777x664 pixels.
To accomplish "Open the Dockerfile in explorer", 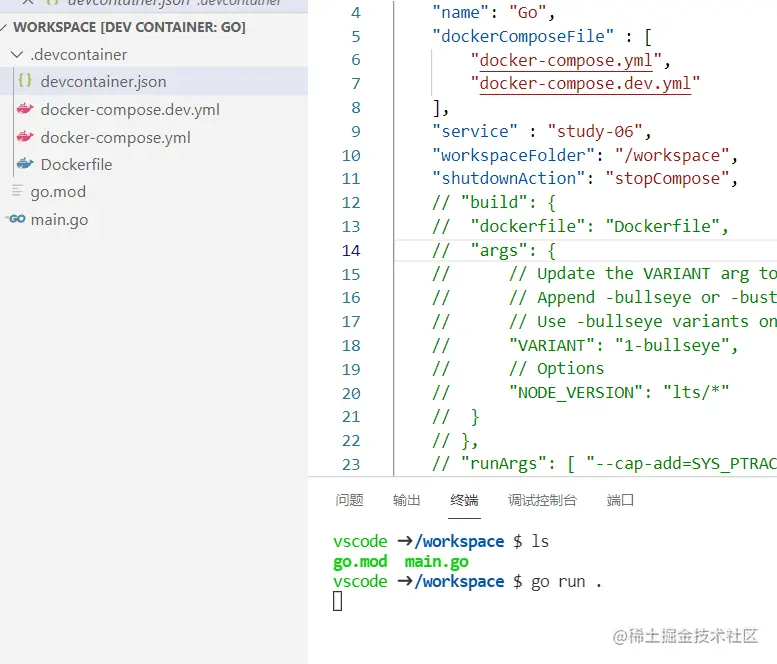I will pos(76,165).
